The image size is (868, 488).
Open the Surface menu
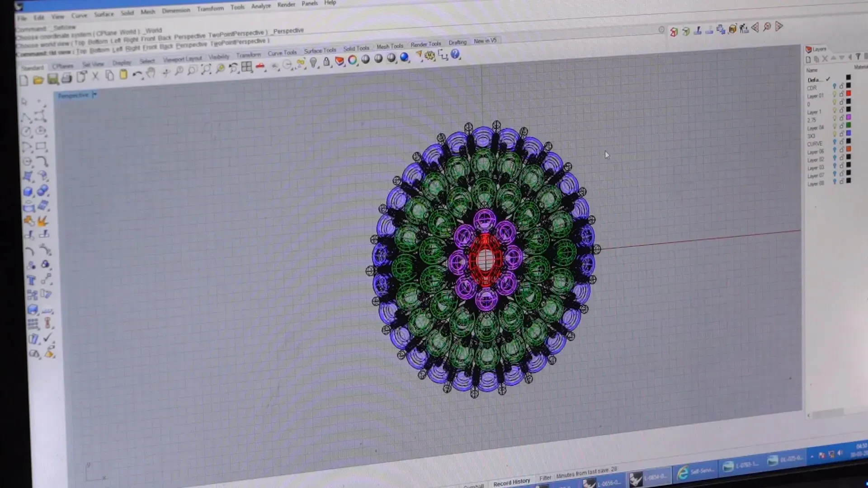coord(104,14)
